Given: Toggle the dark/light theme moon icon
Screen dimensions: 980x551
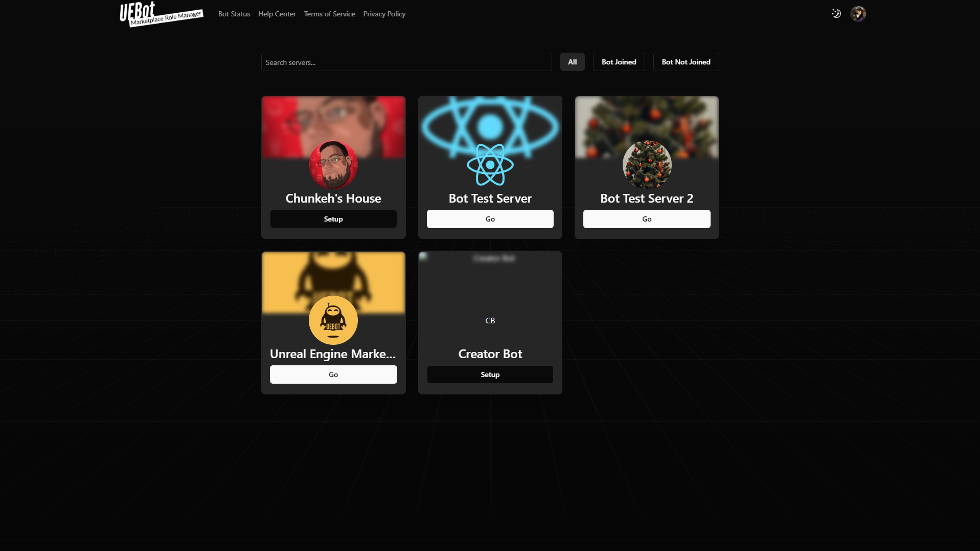Looking at the screenshot, I should point(836,14).
